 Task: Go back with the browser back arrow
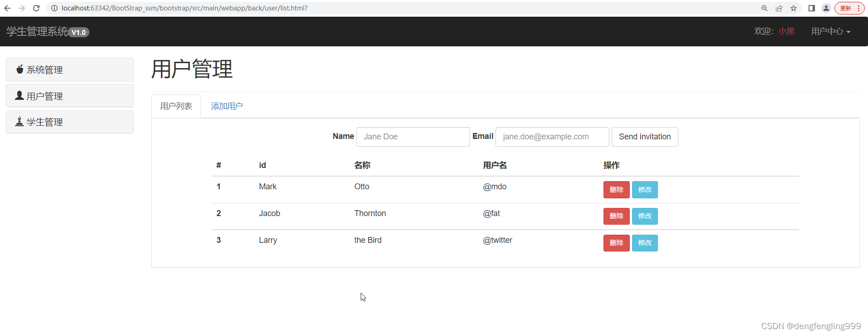7,8
